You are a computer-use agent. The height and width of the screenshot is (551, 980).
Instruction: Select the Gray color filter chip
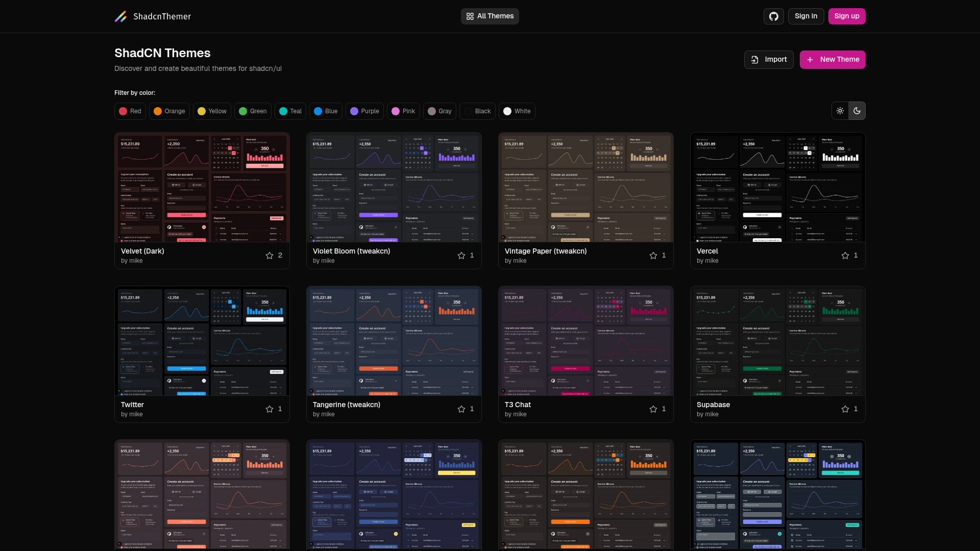(439, 111)
